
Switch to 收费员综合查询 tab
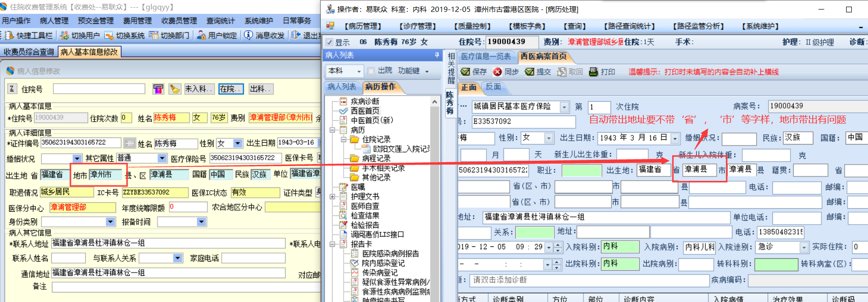pos(29,52)
